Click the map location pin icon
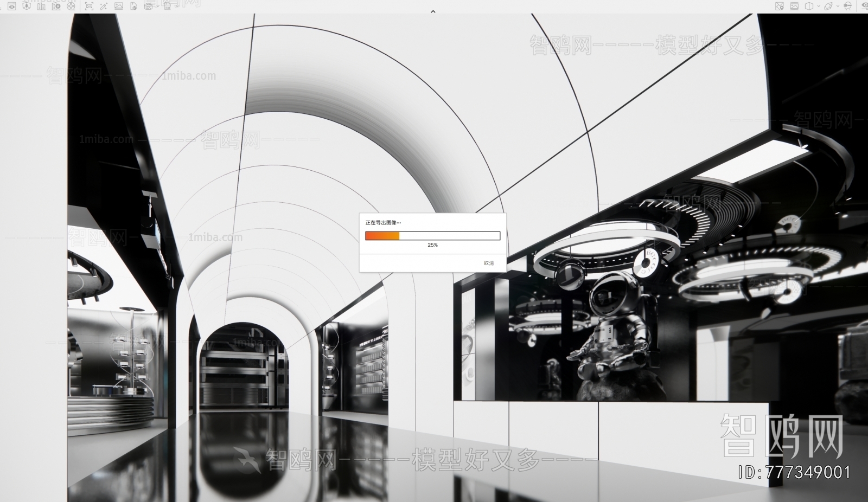 pyautogui.click(x=780, y=6)
